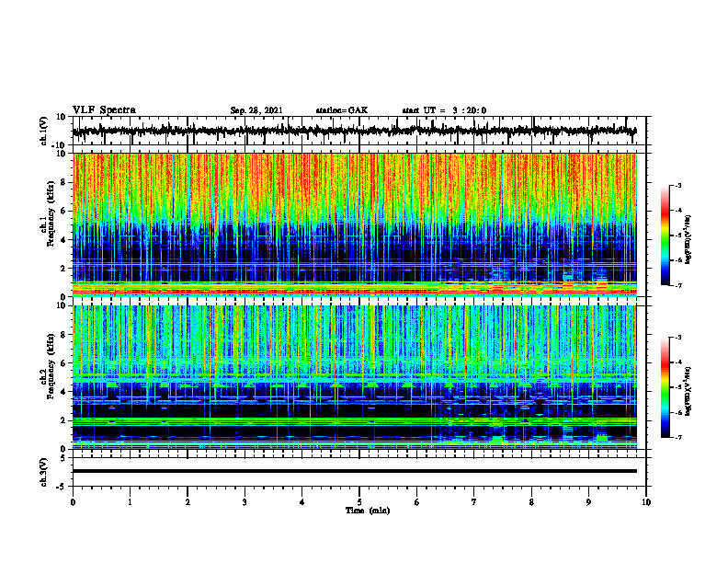This screenshot has width=728, height=563.
Task: Click the 'Time (min)' x-axis label
Action: (x=368, y=511)
